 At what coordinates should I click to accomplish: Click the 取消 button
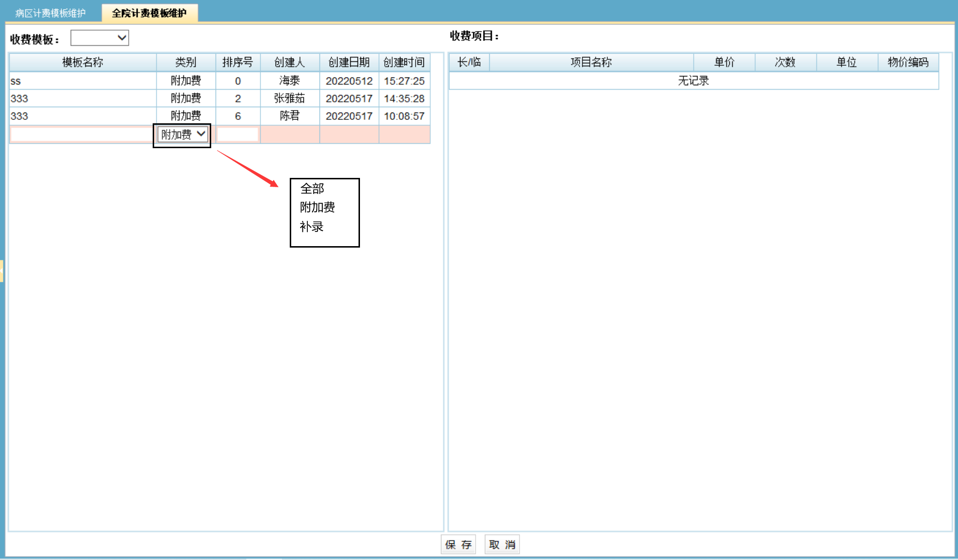click(502, 544)
